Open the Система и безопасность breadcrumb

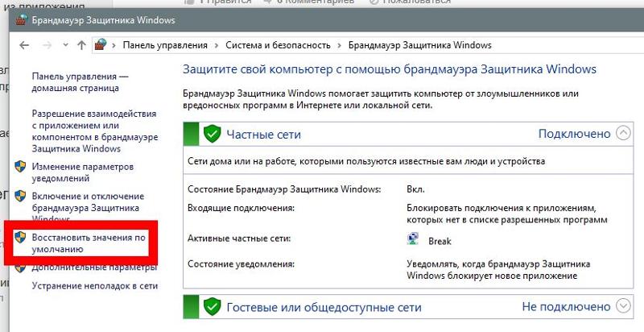pos(278,45)
